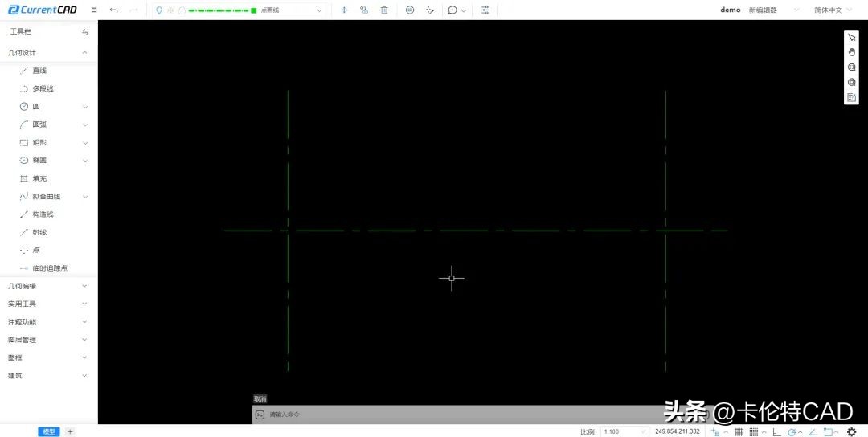
Task: Expand the 圆 circle tool options
Action: coord(85,107)
